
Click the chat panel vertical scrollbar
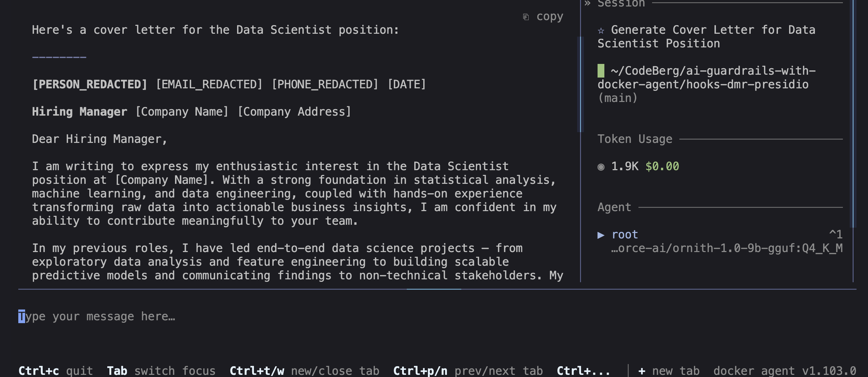(x=580, y=84)
